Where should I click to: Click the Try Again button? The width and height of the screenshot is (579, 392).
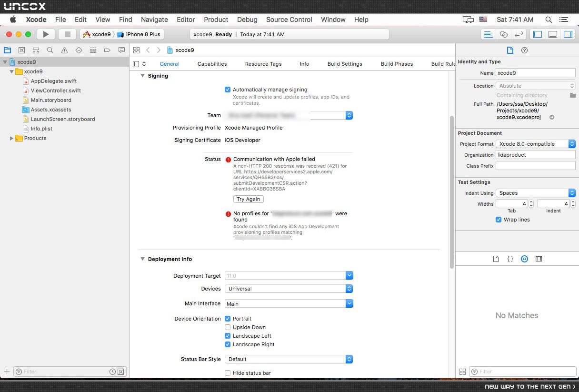[x=249, y=199]
